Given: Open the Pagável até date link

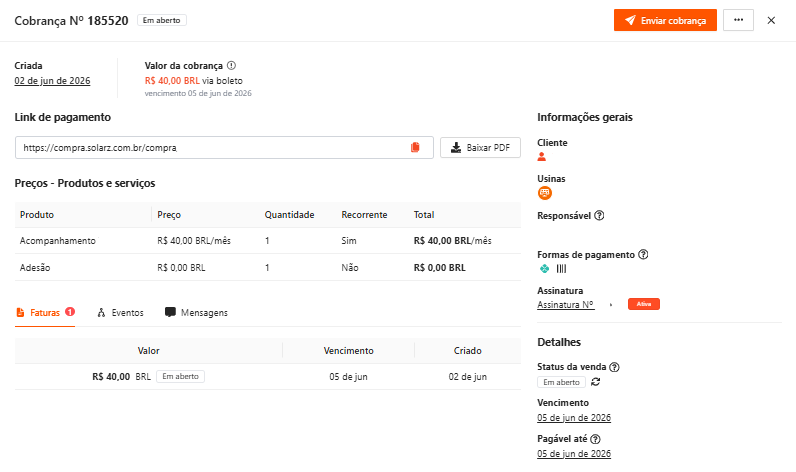Looking at the screenshot, I should point(574,454).
